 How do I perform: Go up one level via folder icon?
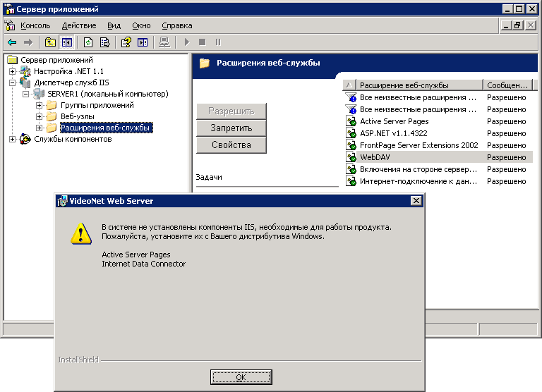tap(51, 42)
